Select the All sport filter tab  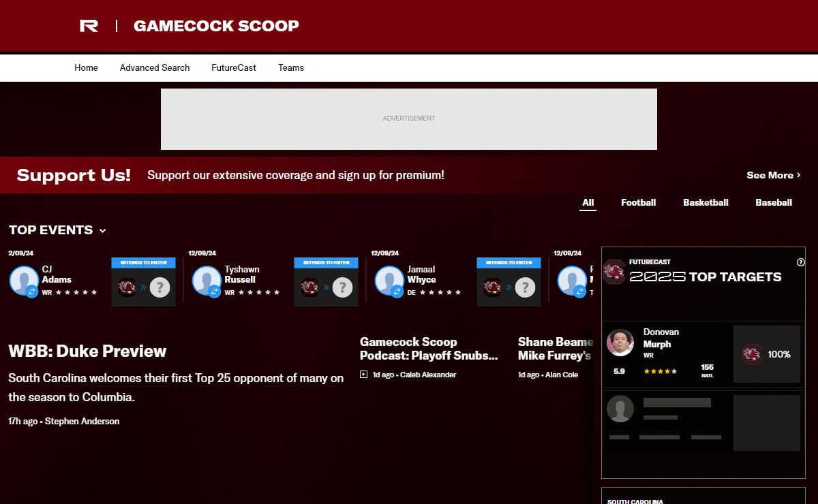[x=588, y=202]
